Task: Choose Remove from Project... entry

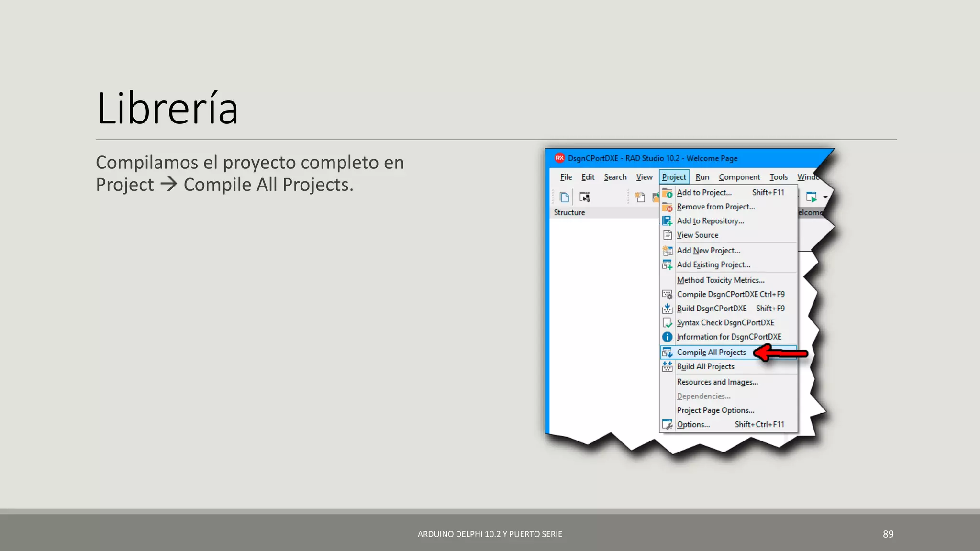Action: coord(728,207)
